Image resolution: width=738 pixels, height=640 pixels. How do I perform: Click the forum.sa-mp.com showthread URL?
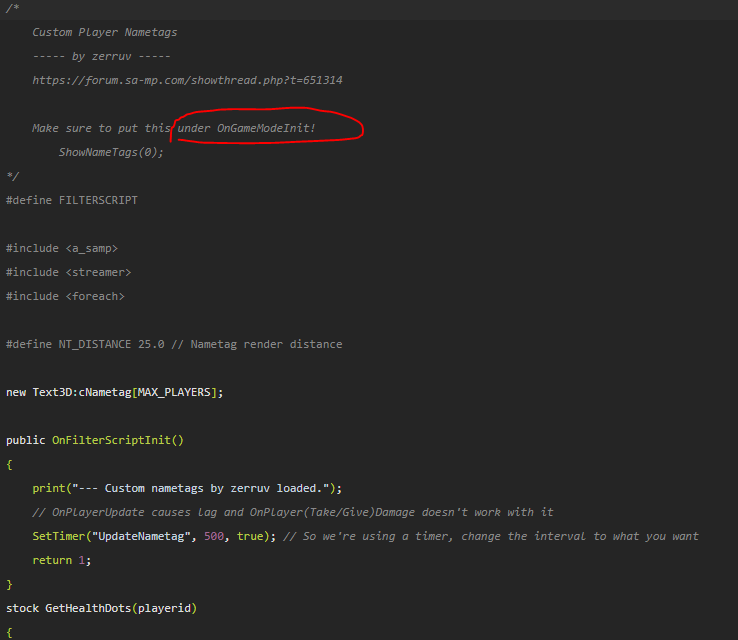[x=187, y=80]
